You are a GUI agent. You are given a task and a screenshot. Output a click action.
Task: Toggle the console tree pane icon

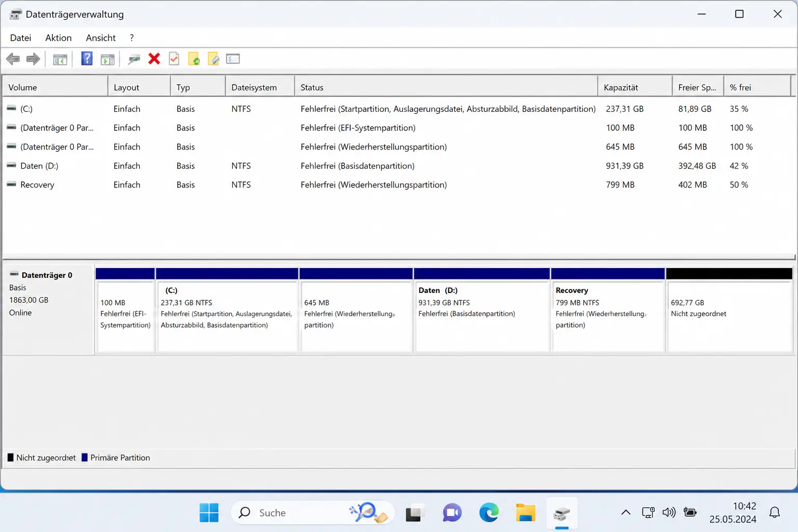click(x=60, y=59)
